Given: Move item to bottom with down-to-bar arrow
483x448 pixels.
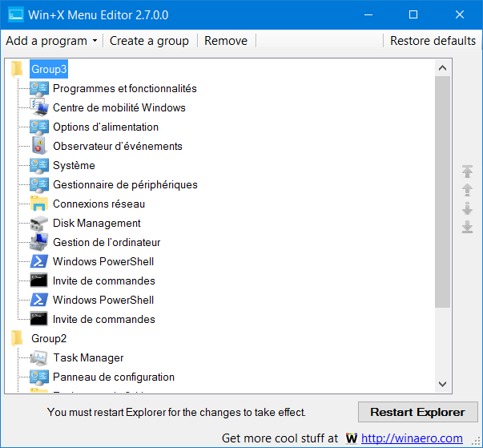Looking at the screenshot, I should 467,227.
